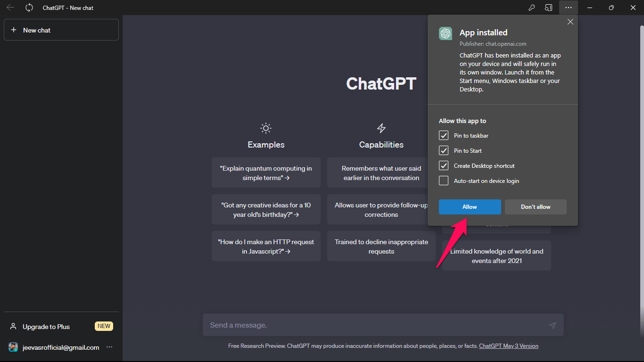Choose "10 year old's birthday" example
644x362 pixels.
click(x=266, y=210)
